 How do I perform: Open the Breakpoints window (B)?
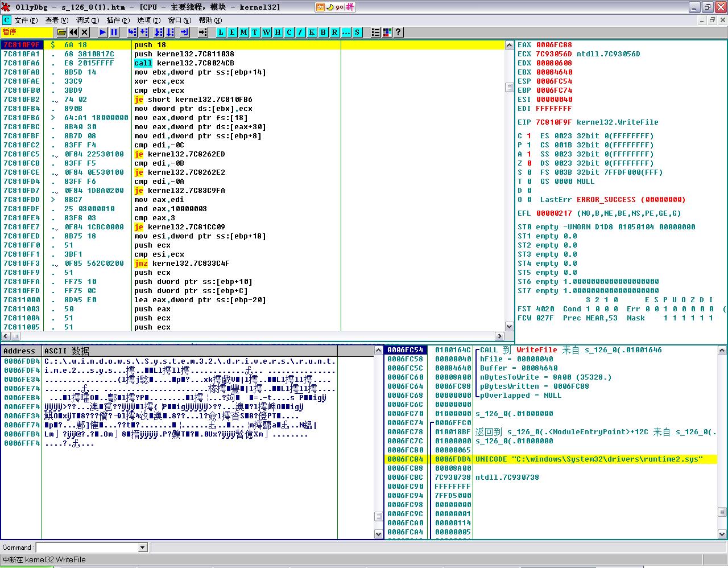pyautogui.click(x=323, y=32)
